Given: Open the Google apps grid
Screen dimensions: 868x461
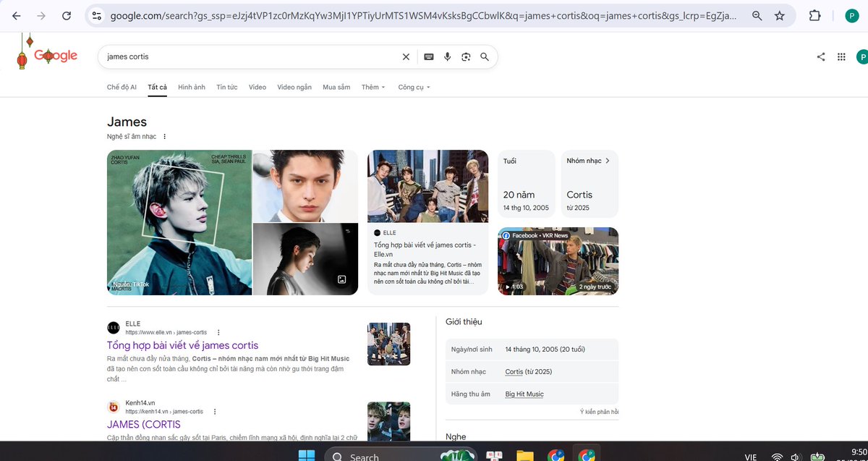Looking at the screenshot, I should pos(841,56).
